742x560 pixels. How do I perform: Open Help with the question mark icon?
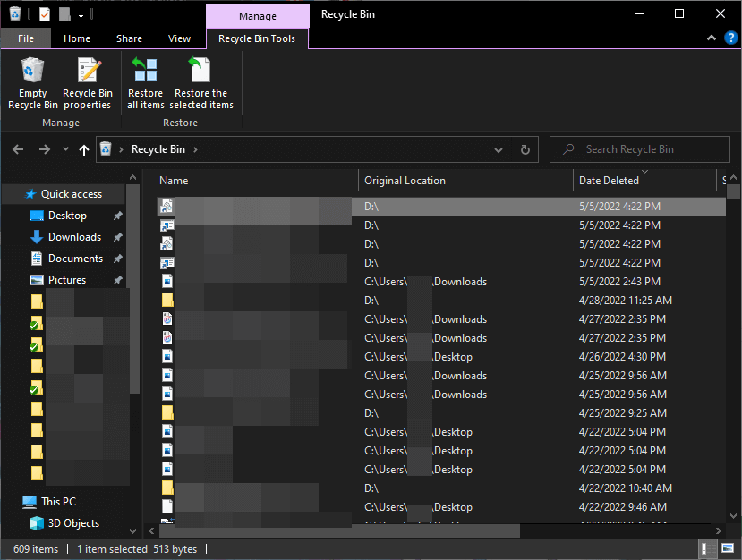[731, 38]
